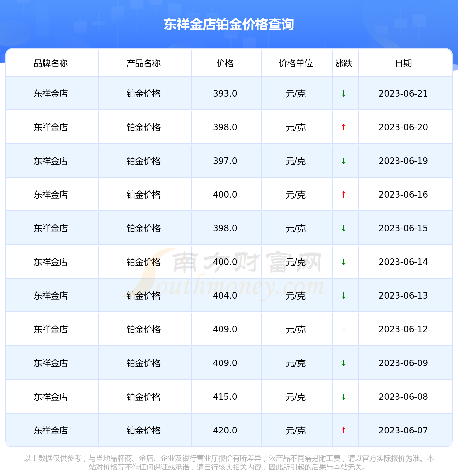Click the date 2023-06-12
The width and height of the screenshot is (458, 476).
tap(403, 329)
